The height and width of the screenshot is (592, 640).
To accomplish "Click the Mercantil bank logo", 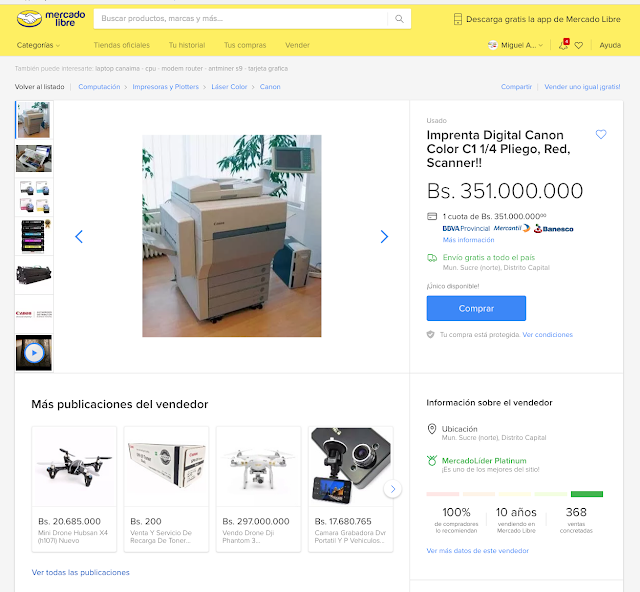I will 511,228.
